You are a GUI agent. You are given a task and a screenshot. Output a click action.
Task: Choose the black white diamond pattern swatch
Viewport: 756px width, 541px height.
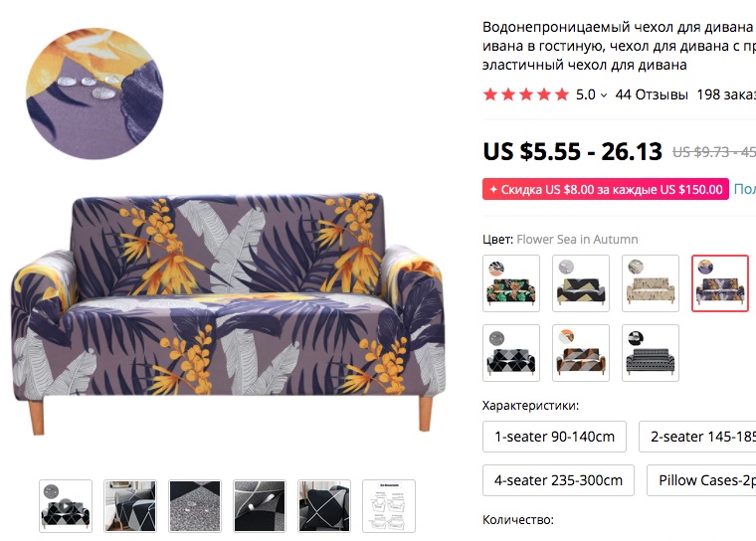coord(511,353)
